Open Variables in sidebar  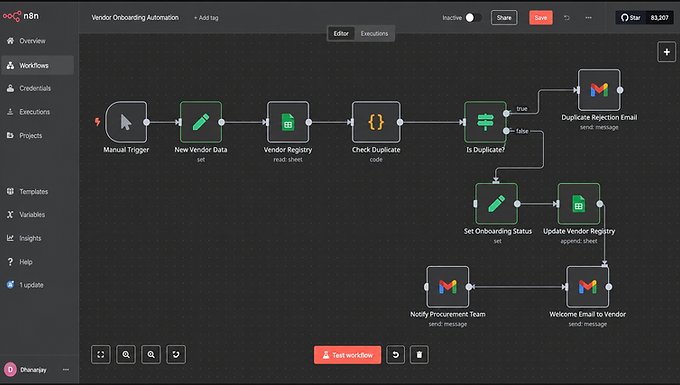coord(37,215)
